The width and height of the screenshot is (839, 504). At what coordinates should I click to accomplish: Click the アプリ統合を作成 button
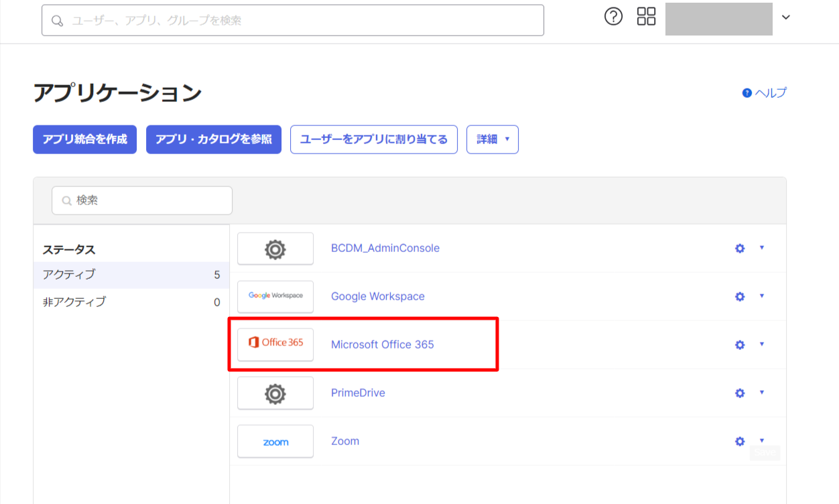pyautogui.click(x=84, y=139)
